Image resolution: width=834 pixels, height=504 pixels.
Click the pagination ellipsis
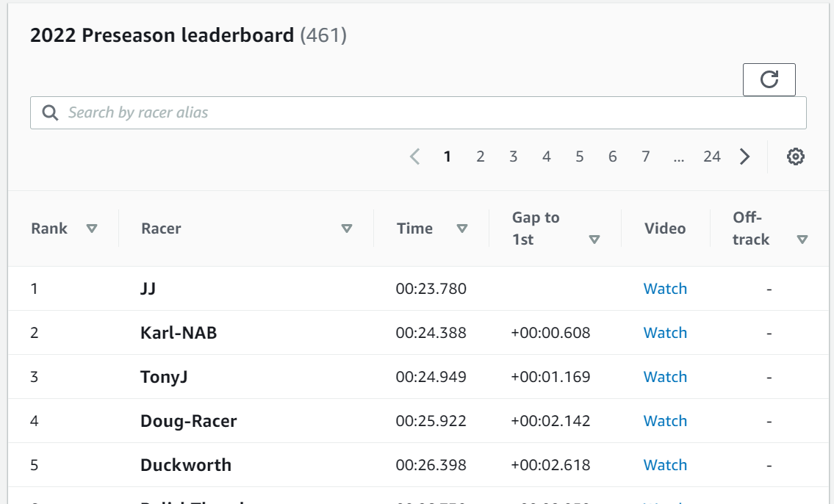click(679, 158)
